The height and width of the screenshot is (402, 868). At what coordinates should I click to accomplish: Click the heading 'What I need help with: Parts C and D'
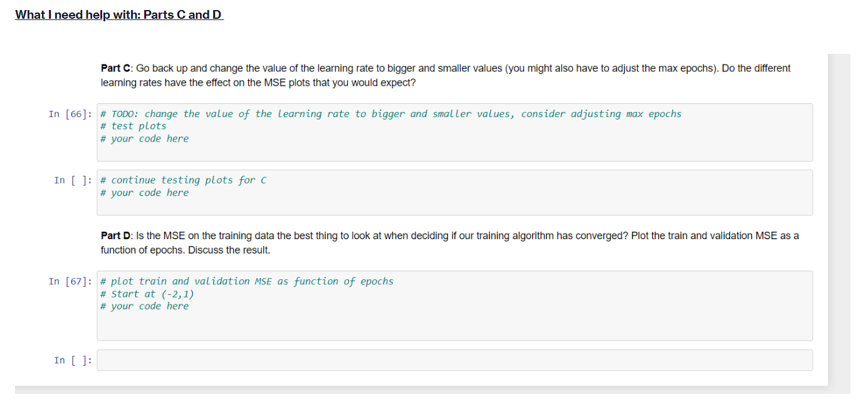(118, 14)
